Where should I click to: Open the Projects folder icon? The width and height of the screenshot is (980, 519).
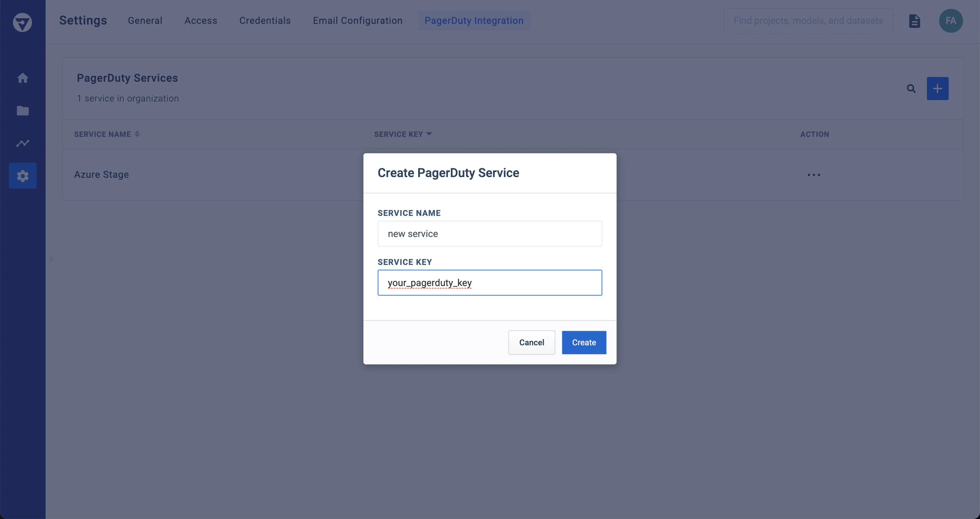[23, 111]
